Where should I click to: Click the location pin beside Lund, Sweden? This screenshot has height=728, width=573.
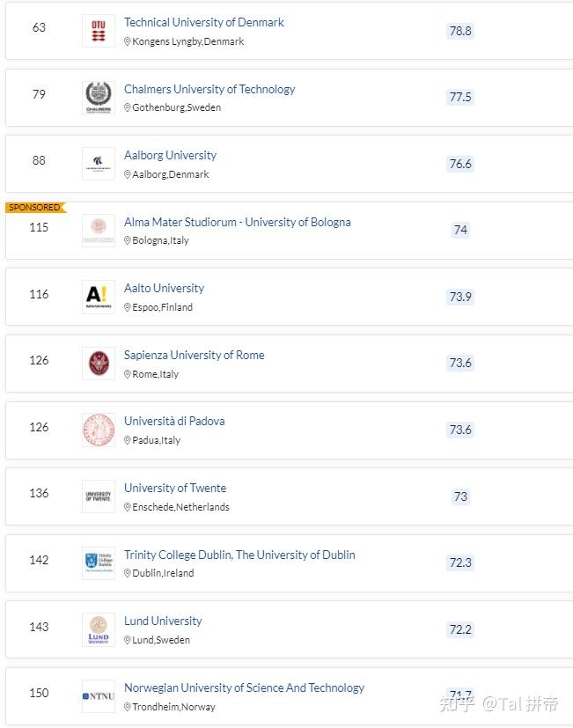point(128,640)
